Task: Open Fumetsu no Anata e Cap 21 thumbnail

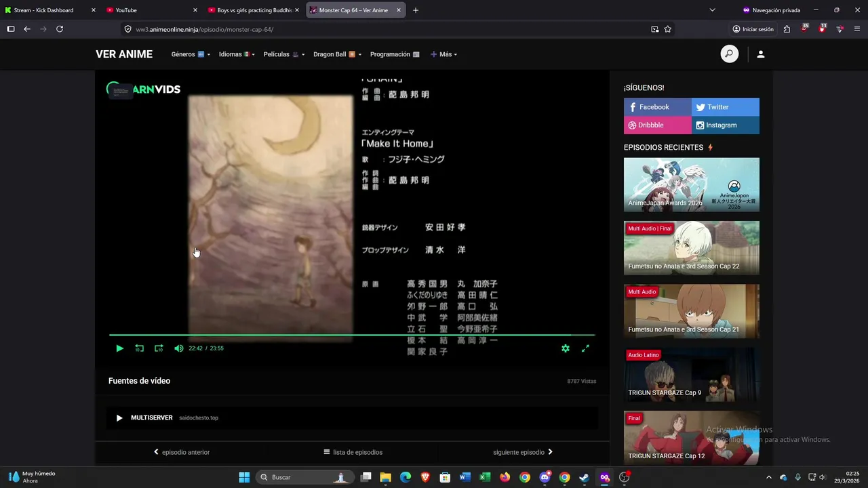Action: 692,311
